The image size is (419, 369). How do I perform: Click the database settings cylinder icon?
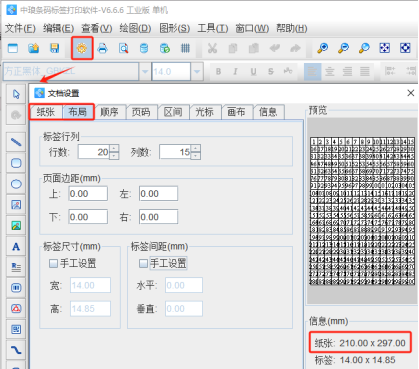pyautogui.click(x=144, y=49)
